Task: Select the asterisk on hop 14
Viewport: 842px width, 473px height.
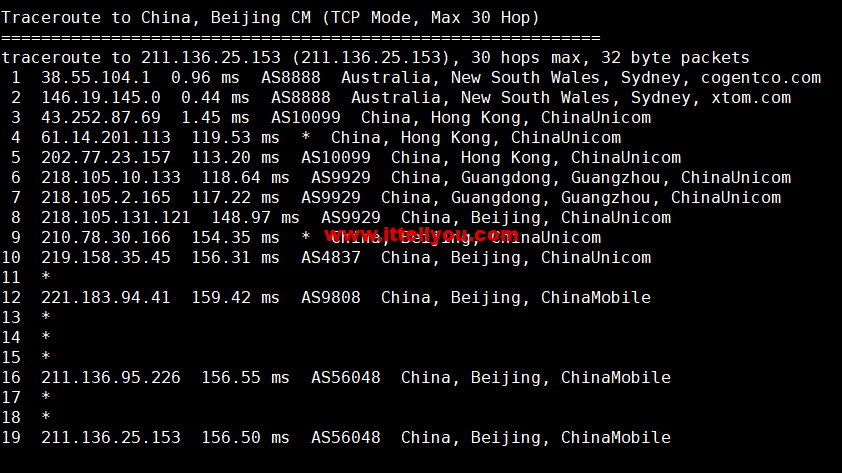Action: point(46,337)
